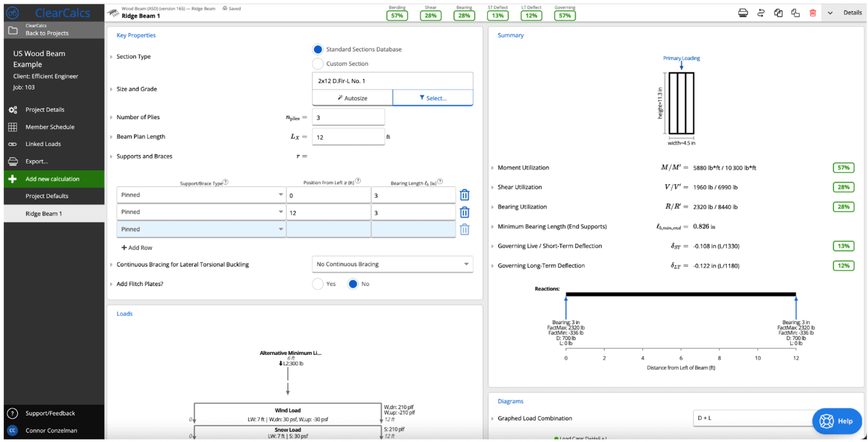
Task: Expand the Shear Utilization row
Action: pyautogui.click(x=492, y=187)
